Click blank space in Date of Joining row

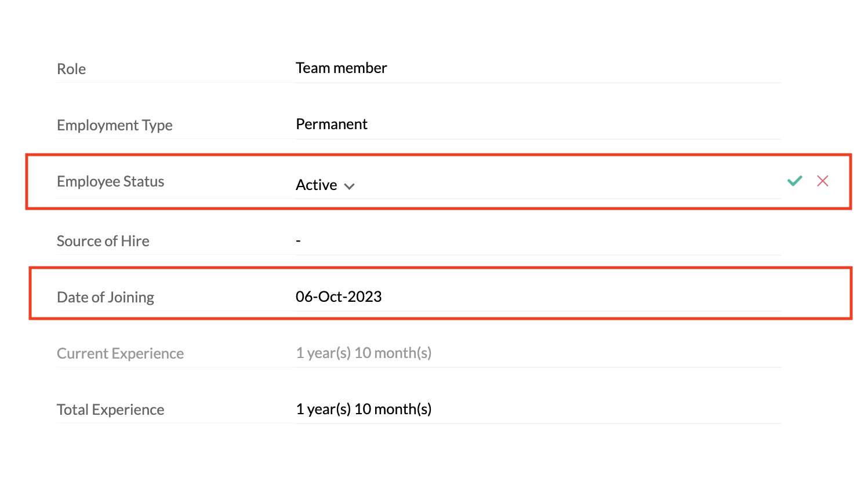[x=580, y=297]
